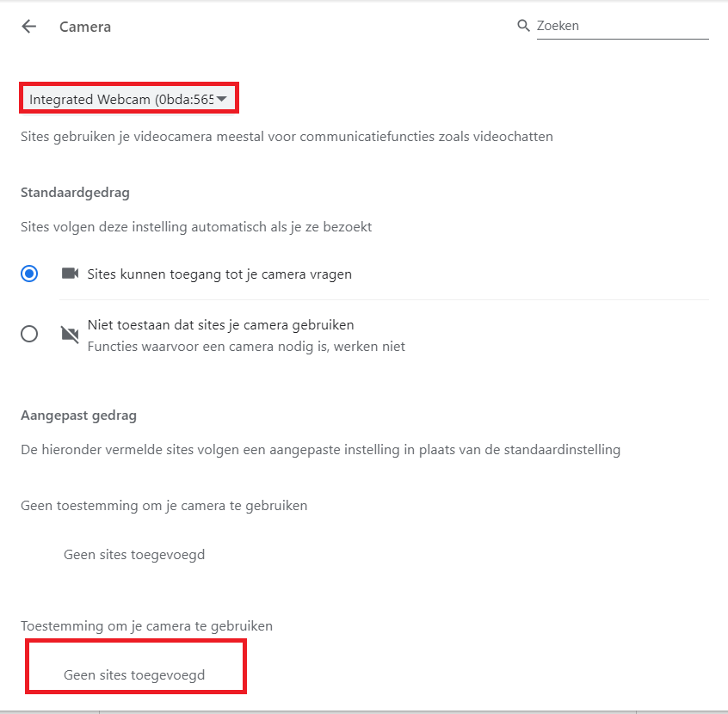Image resolution: width=728 pixels, height=714 pixels.
Task: Click 'Sites kunnen toegang tot je camera vragen' label
Action: coord(219,274)
